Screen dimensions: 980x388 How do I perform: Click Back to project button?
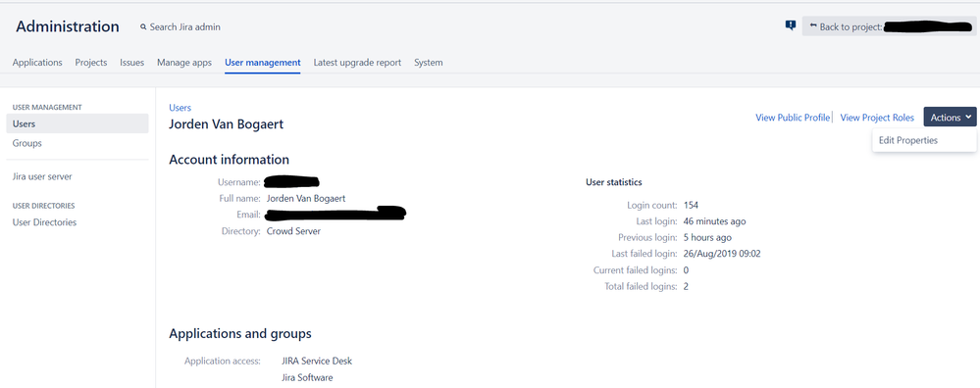[889, 26]
